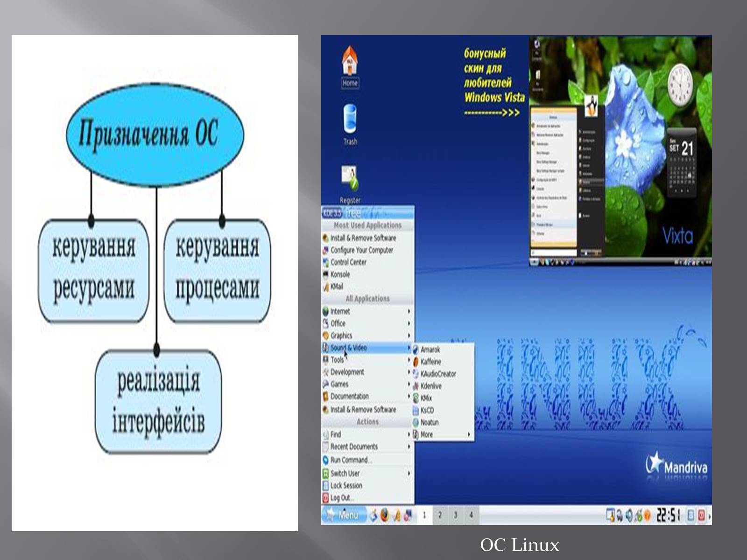The height and width of the screenshot is (560, 747).
Task: Click the red power icon in taskbar
Action: (x=701, y=515)
